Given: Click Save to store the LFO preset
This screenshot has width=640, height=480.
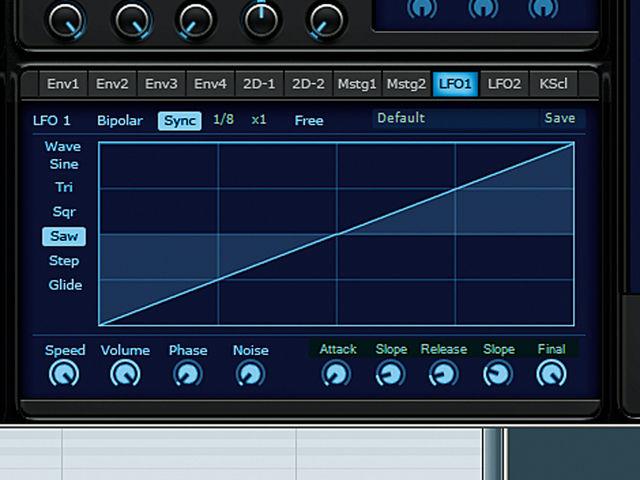Looking at the screenshot, I should [560, 118].
